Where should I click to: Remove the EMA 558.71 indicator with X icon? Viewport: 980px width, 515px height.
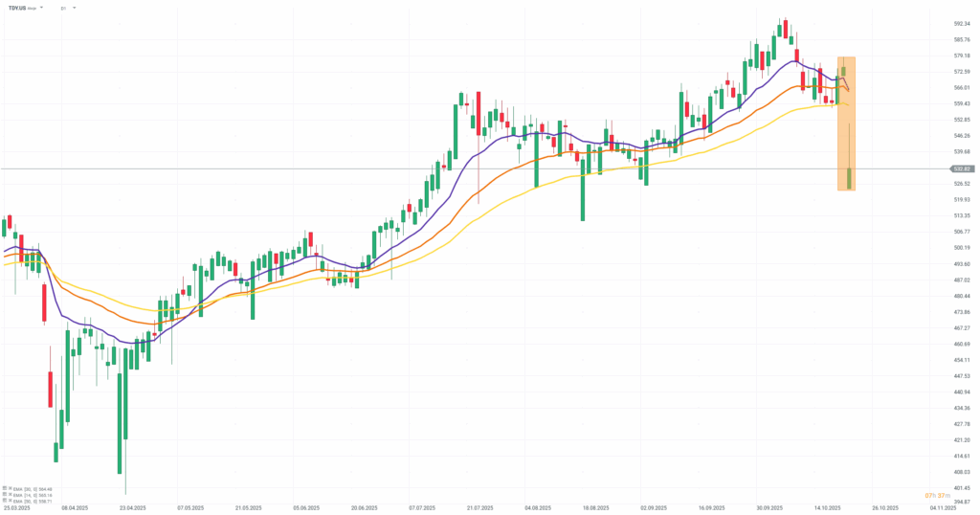[x=11, y=500]
